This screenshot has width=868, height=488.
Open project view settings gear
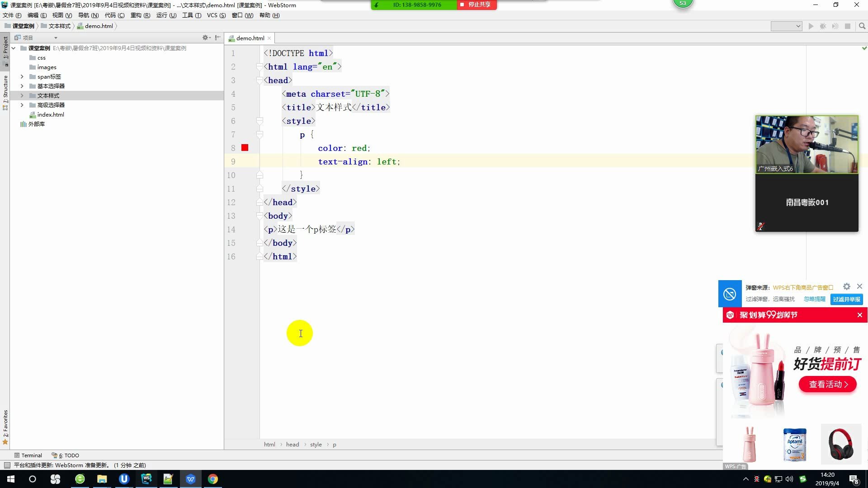205,38
